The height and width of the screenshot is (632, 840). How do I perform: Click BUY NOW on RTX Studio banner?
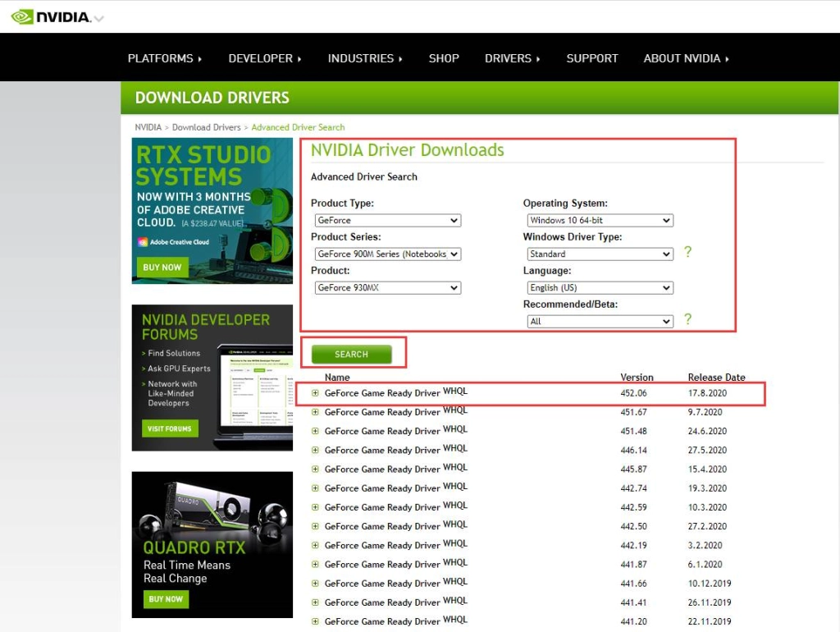pos(162,267)
